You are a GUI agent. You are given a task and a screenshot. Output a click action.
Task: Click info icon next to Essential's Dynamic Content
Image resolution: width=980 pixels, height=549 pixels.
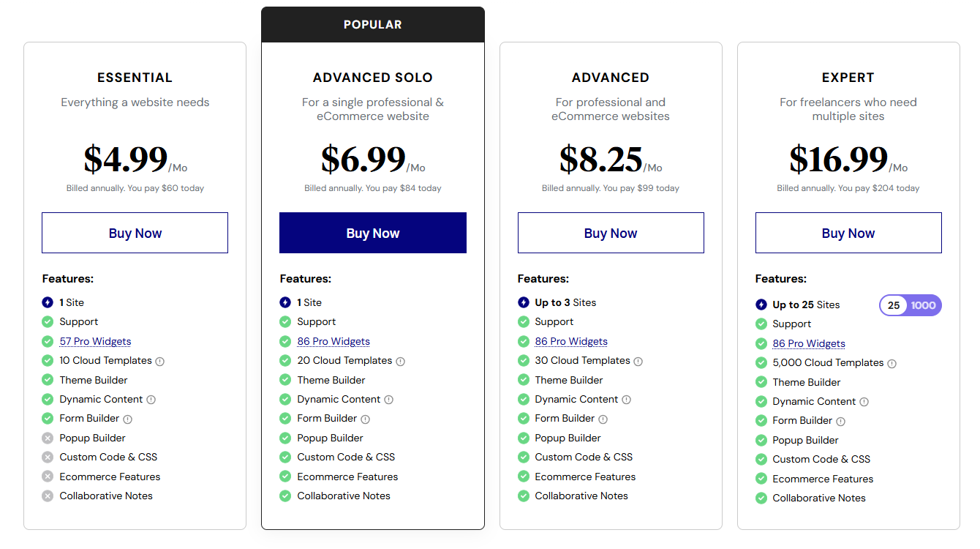[x=151, y=400]
